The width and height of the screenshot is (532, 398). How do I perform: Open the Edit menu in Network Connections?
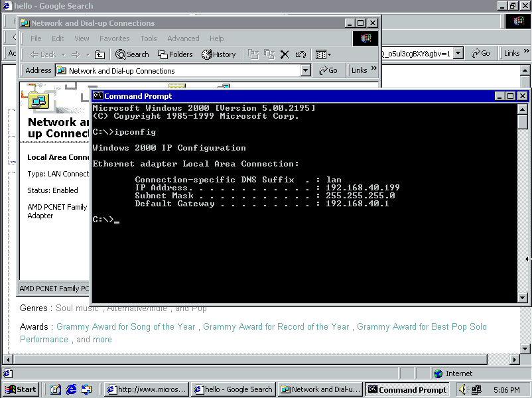tap(58, 38)
